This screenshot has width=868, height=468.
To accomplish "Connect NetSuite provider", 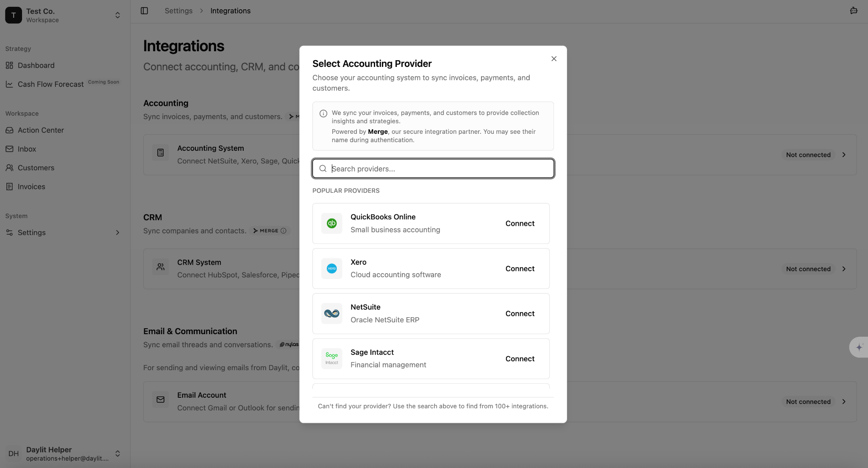I will click(520, 314).
